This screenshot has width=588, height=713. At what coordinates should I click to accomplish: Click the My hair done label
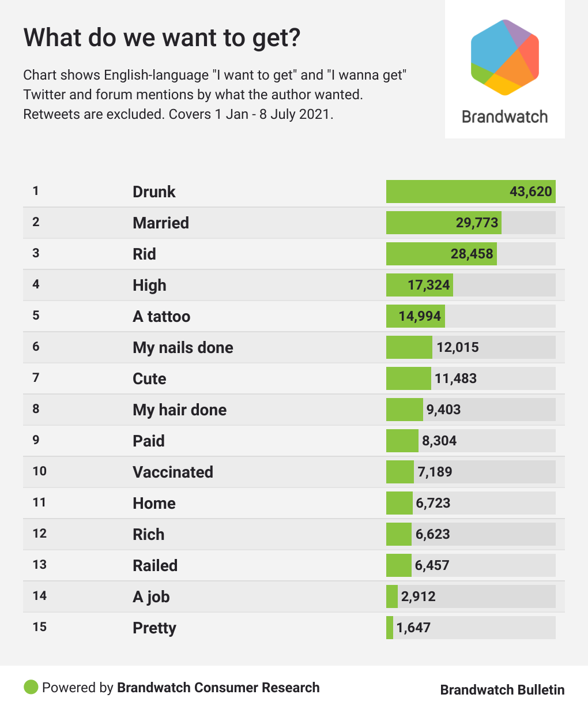tap(179, 410)
